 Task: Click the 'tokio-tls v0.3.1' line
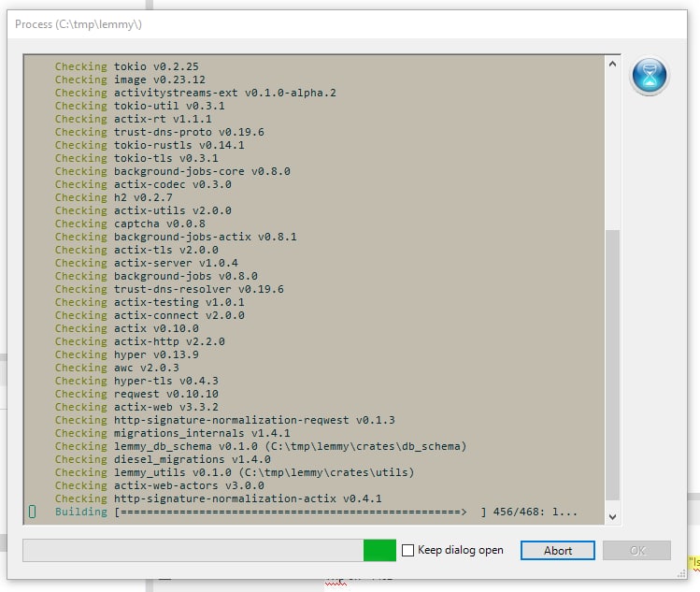point(136,158)
